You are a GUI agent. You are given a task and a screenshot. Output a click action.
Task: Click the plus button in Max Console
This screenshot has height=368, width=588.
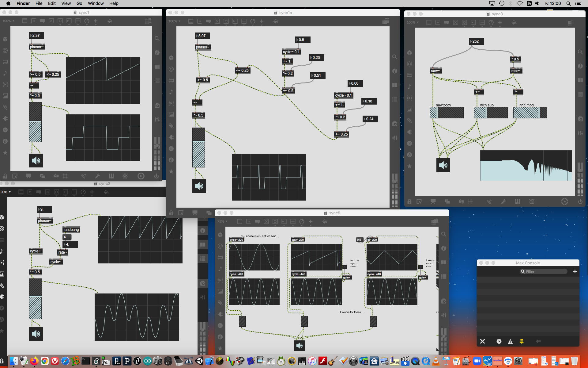click(575, 271)
